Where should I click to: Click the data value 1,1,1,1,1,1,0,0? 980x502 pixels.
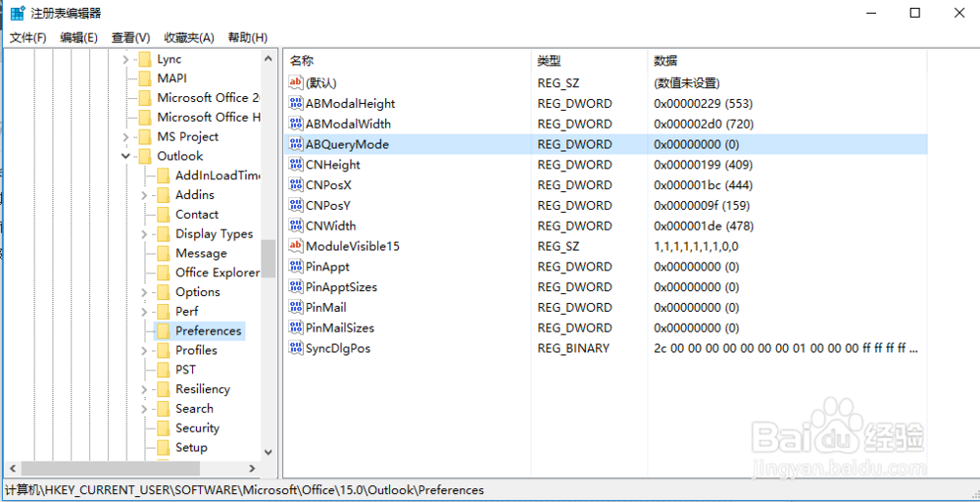tap(696, 246)
